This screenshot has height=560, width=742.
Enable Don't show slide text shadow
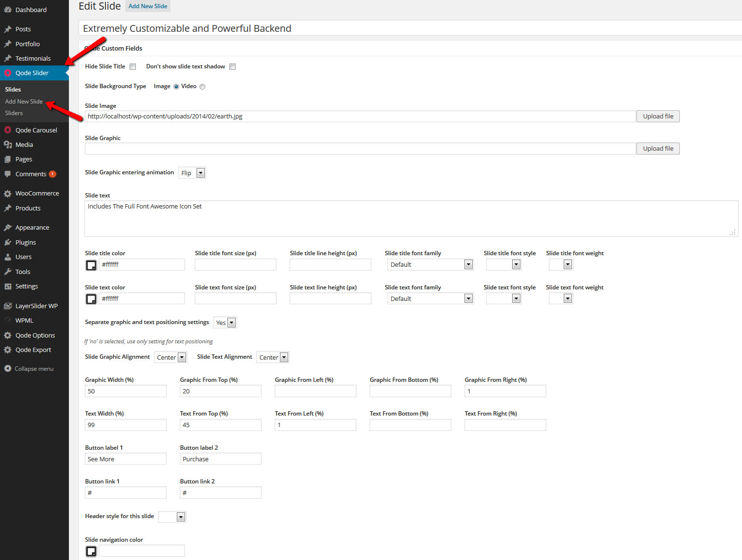point(233,67)
